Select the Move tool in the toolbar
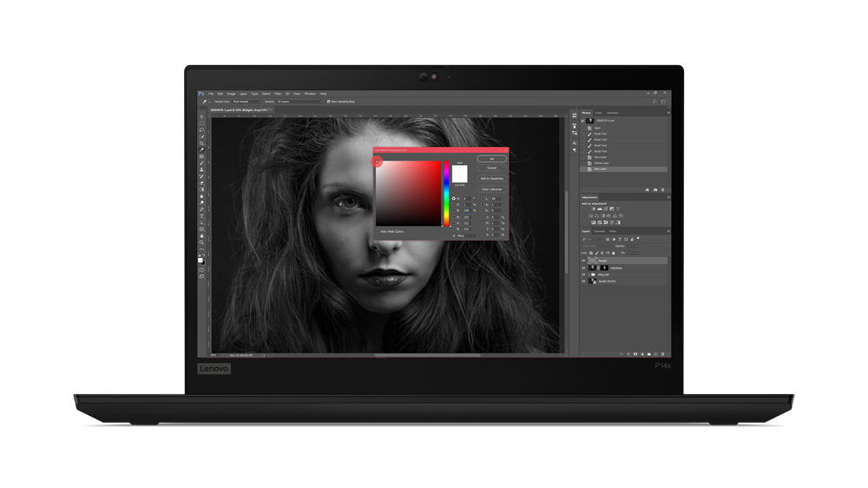This screenshot has height=488, width=868. [202, 117]
